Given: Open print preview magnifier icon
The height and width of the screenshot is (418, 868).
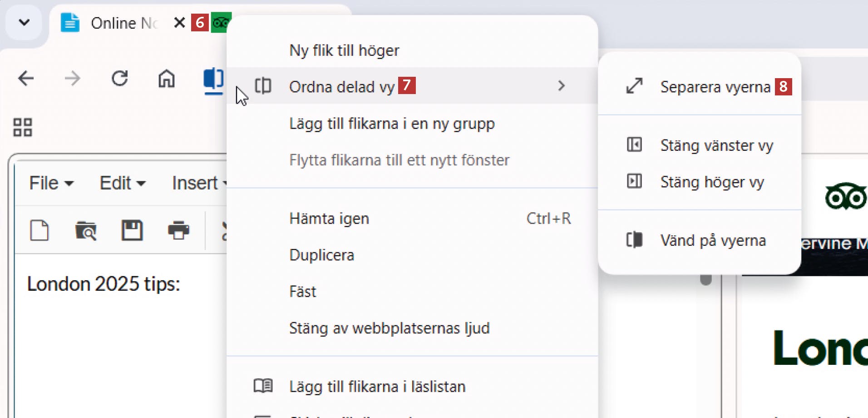Looking at the screenshot, I should click(86, 230).
